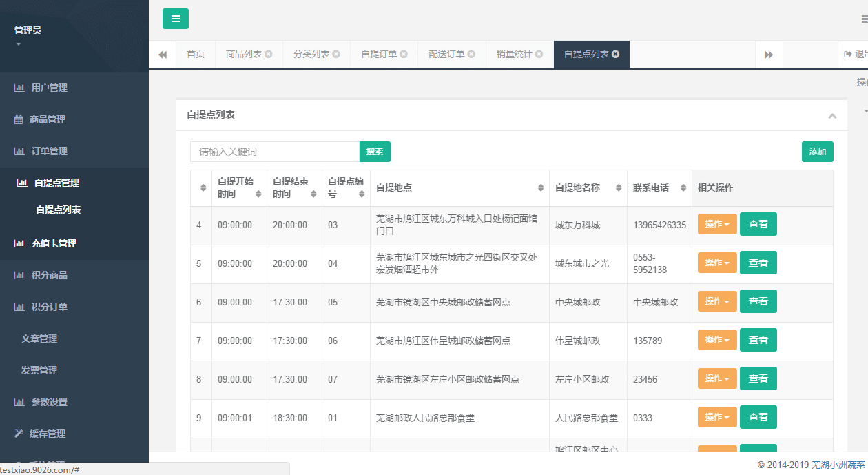This screenshot has height=475, width=868.
Task: Close the 自提点列表 tab
Action: point(615,54)
